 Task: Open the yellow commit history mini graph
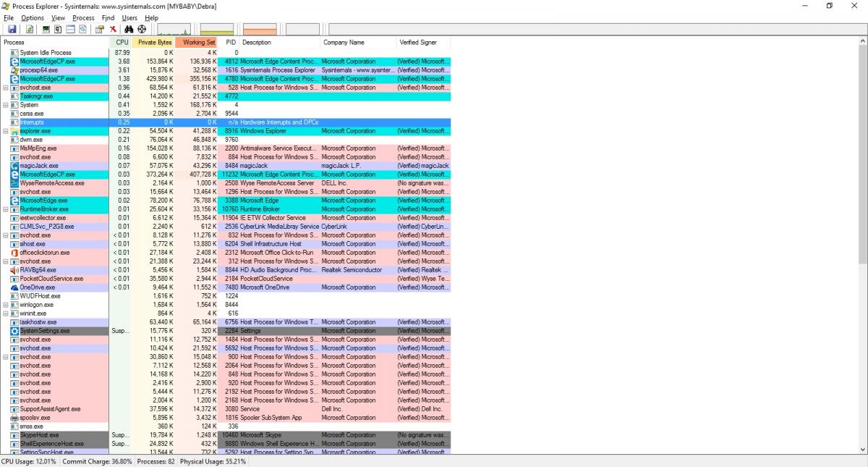click(217, 29)
